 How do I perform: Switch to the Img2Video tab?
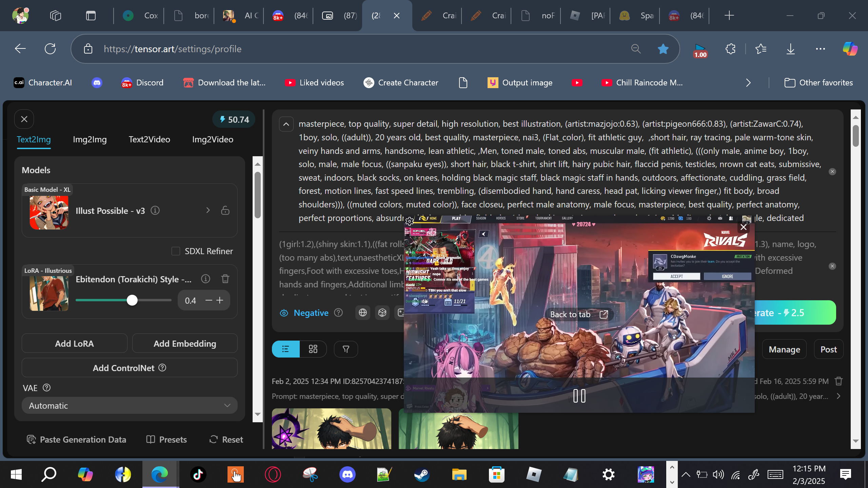213,139
